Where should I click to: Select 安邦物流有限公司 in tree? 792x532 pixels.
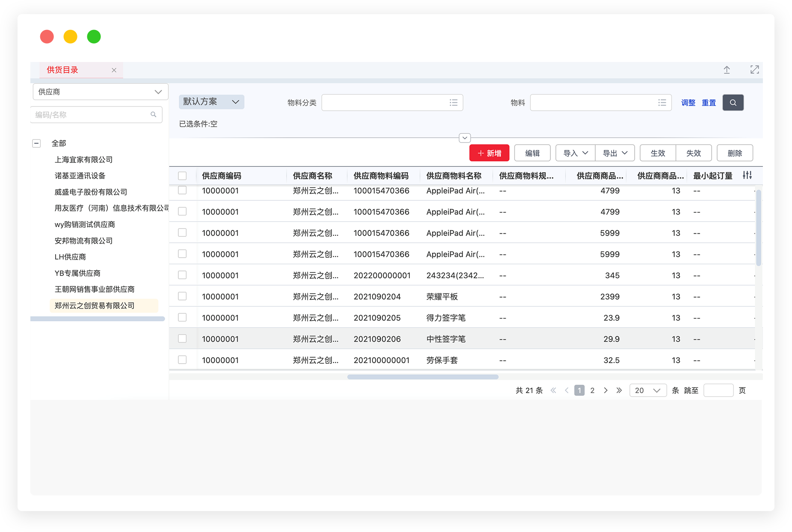point(83,241)
